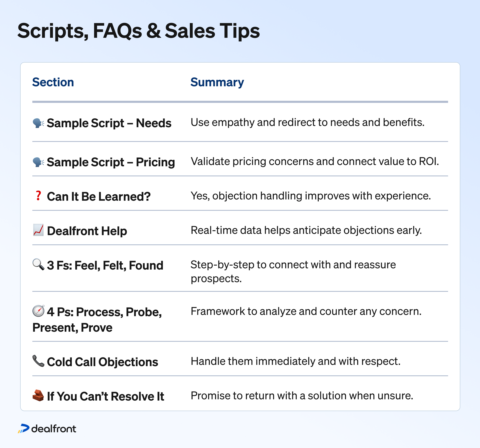Click the chart icon next to Dealfront Help

click(x=38, y=230)
